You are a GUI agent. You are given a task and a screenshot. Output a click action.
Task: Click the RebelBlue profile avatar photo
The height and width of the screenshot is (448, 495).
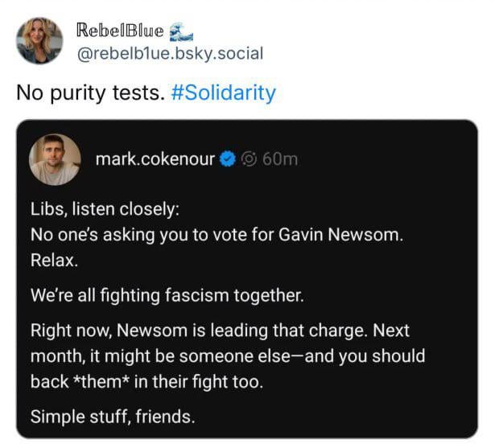38,41
